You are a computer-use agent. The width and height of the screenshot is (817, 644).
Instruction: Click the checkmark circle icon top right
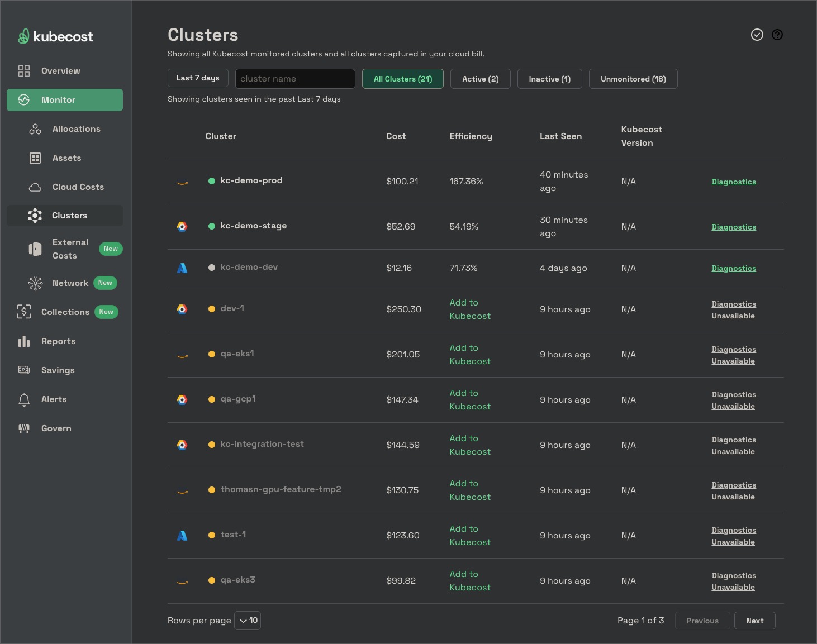point(757,35)
